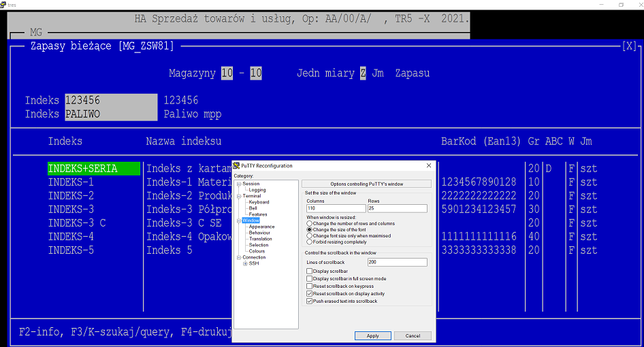Click barcode 5901234123457
The image size is (644, 347).
click(x=479, y=210)
